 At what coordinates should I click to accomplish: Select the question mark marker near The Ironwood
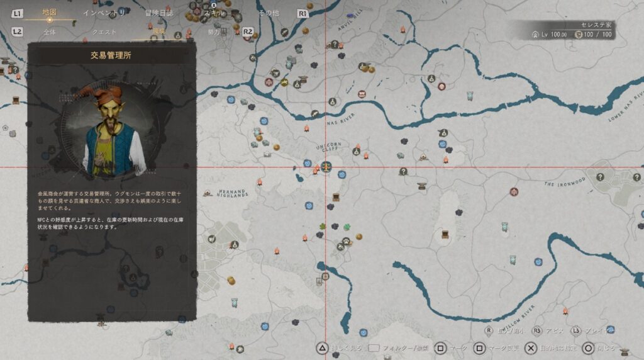coord(601,177)
